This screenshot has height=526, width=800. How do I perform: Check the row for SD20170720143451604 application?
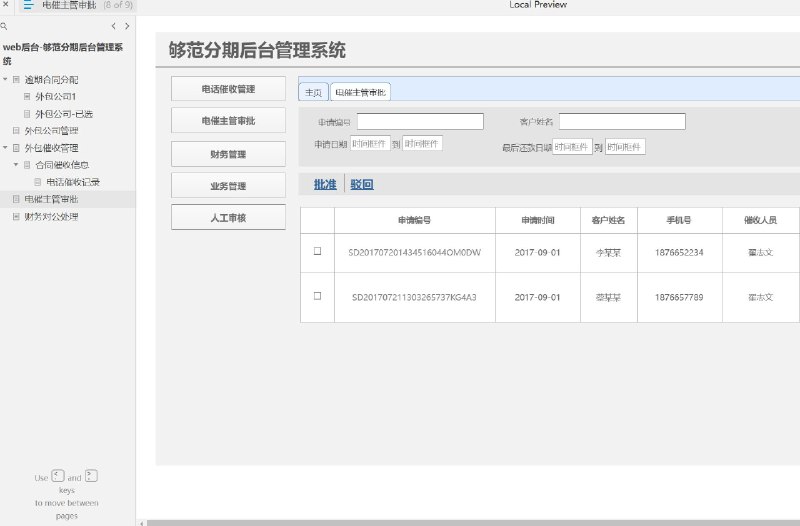pos(317,251)
